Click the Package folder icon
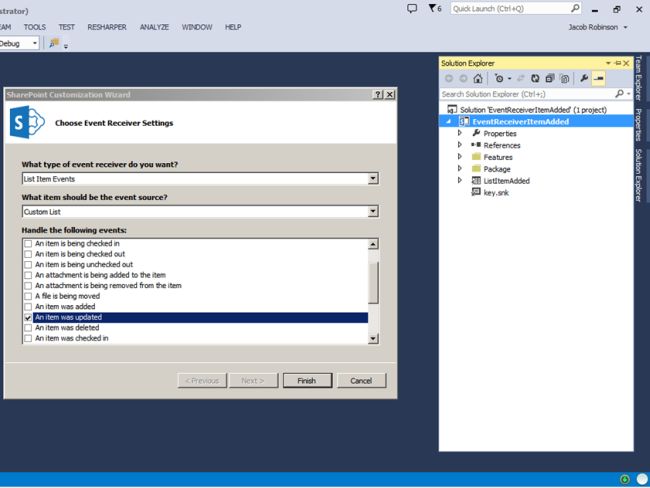 point(476,168)
